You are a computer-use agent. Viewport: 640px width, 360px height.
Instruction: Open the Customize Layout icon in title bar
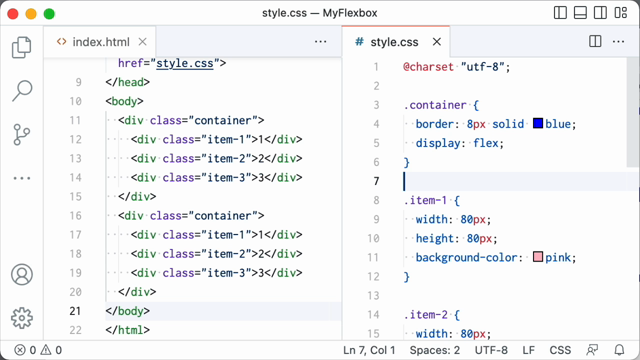coord(620,13)
